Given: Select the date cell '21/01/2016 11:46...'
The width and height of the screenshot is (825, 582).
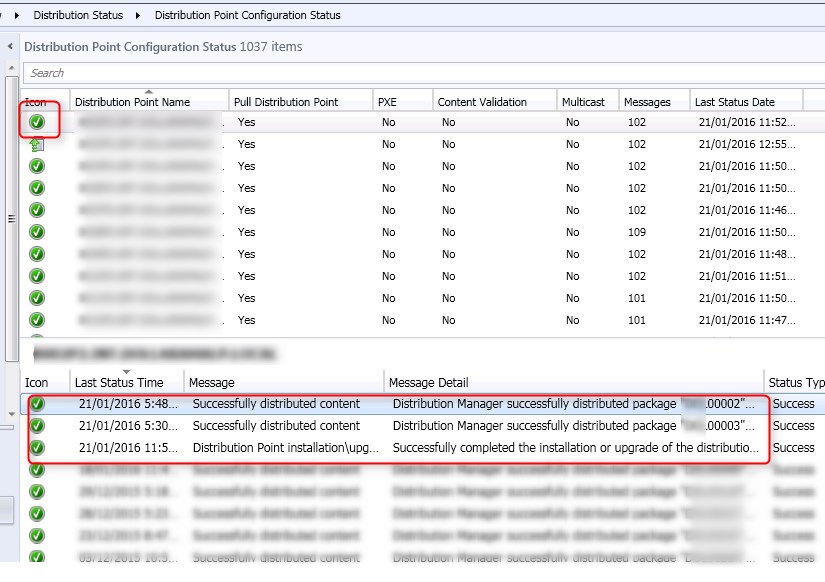Looking at the screenshot, I should [747, 210].
